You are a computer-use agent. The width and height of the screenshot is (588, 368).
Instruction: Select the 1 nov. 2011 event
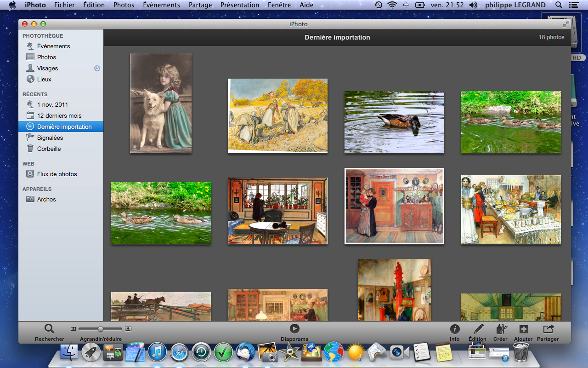click(x=52, y=104)
